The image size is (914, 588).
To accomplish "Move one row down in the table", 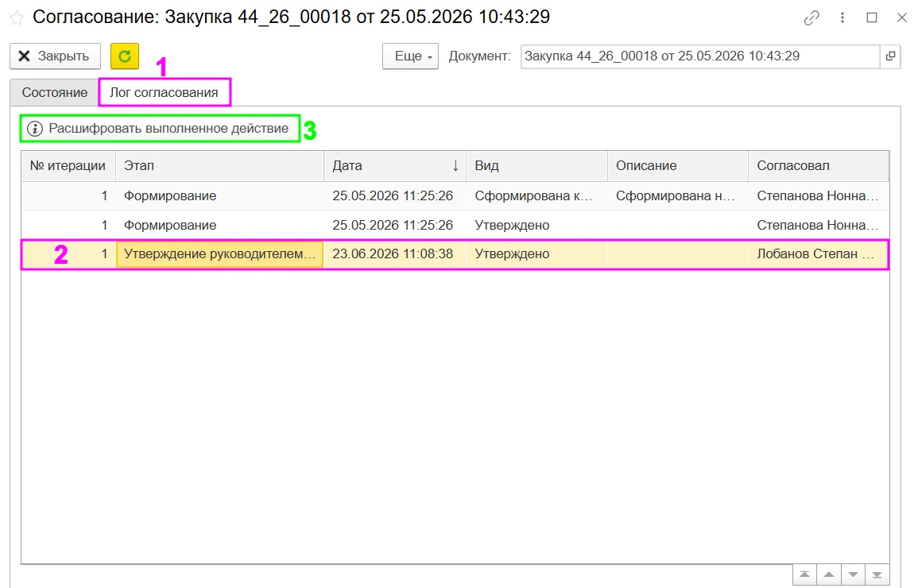I will click(x=853, y=574).
